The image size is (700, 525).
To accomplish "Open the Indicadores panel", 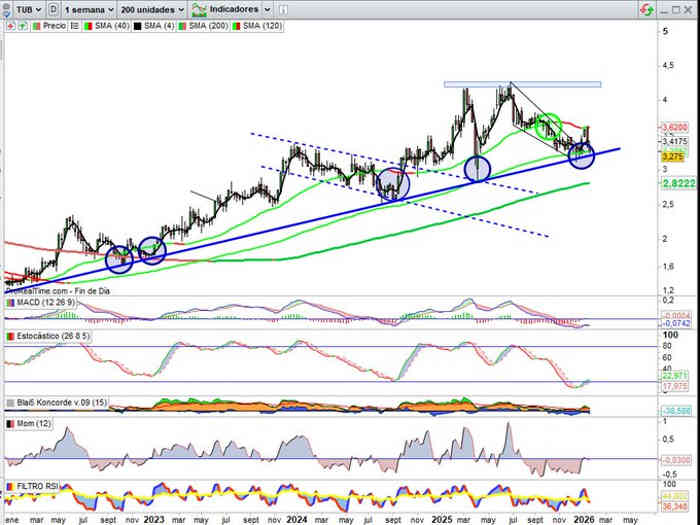I will [224, 8].
